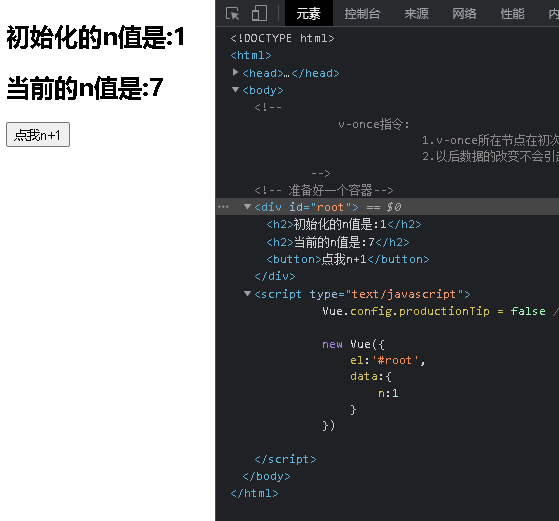Viewport: 559px width, 521px height.
Task: Select the closing </html> row
Action: tap(255, 494)
